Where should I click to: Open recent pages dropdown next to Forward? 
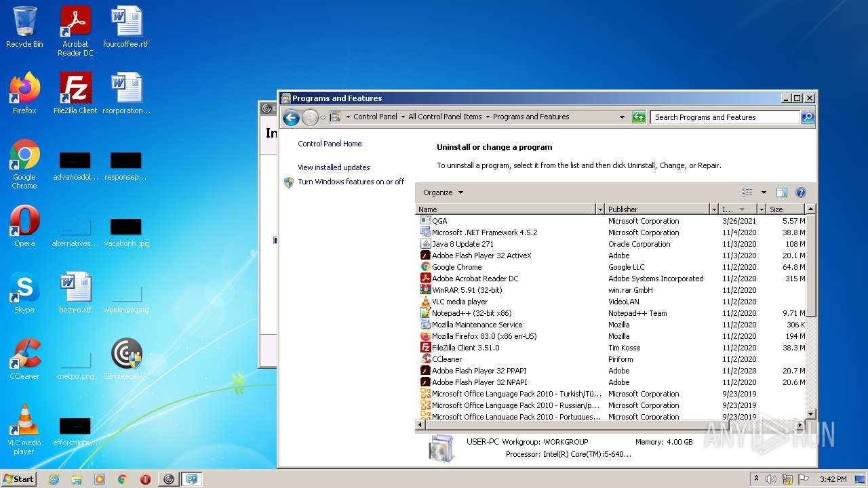click(323, 117)
